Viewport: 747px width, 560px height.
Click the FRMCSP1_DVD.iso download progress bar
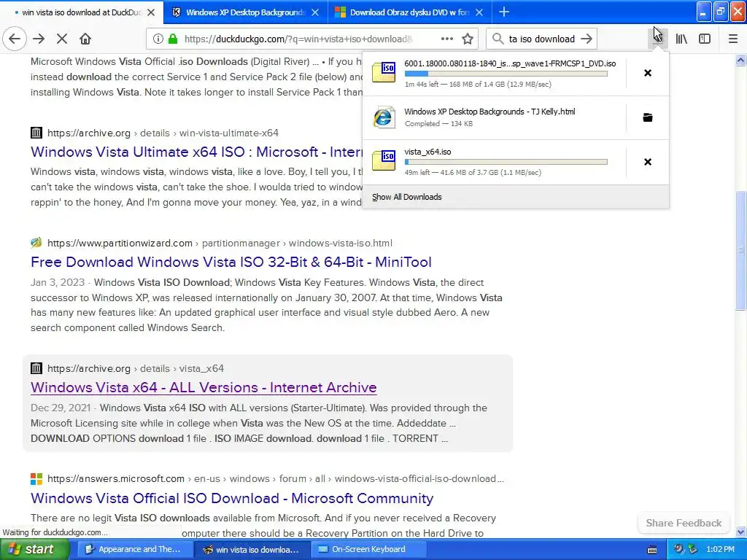tap(506, 74)
